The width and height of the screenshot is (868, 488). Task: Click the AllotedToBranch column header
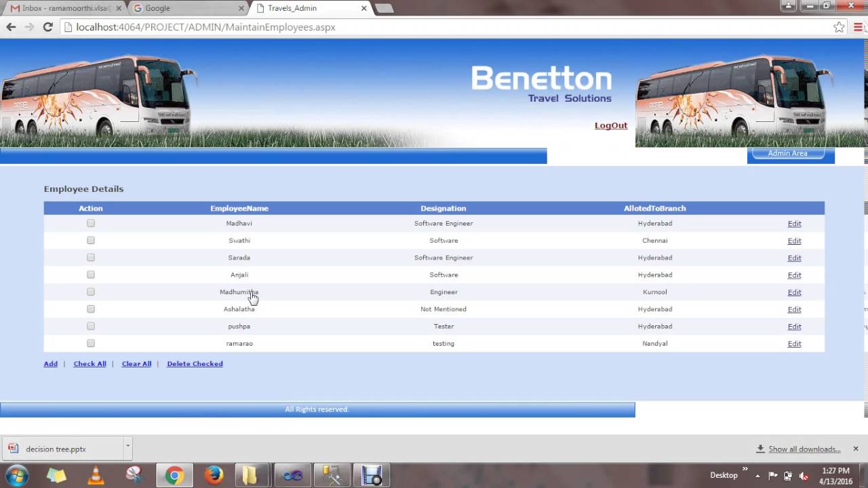pyautogui.click(x=655, y=208)
